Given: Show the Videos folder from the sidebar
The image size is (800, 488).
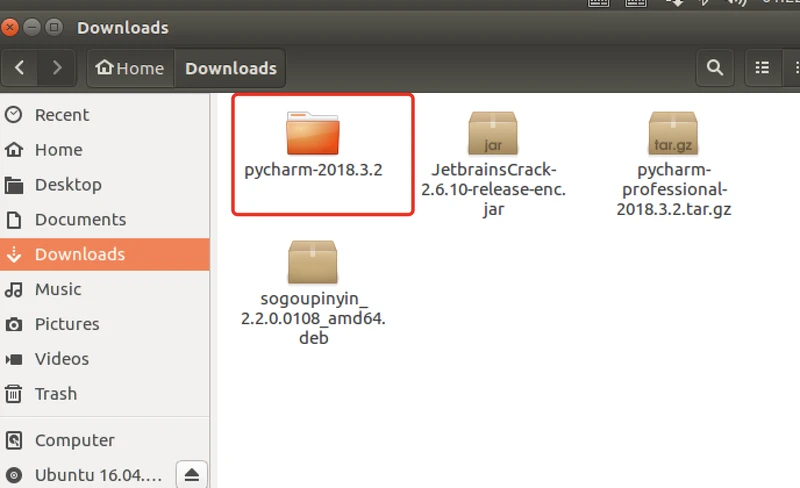Looking at the screenshot, I should [62, 359].
